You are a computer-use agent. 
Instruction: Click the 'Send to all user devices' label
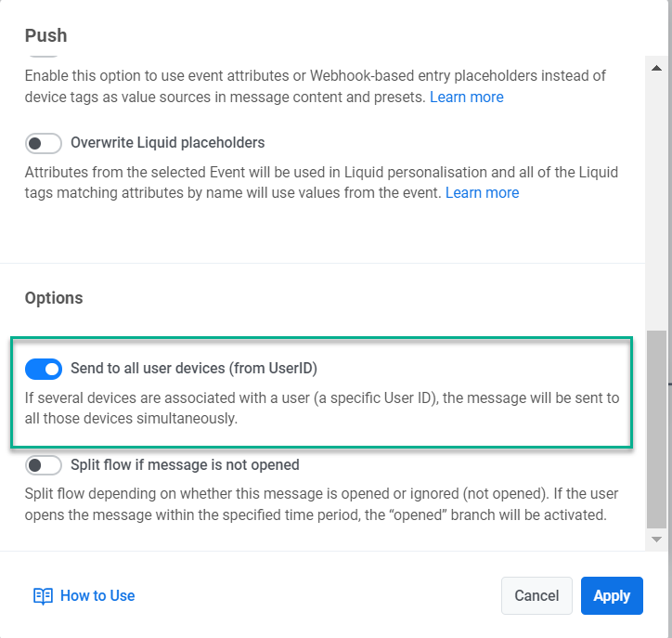point(194,369)
